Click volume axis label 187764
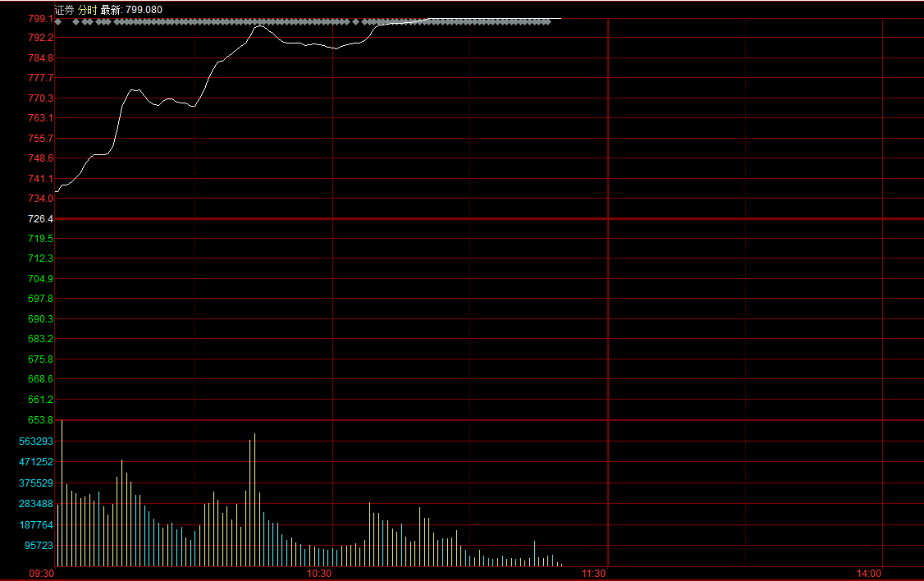Screen dimensions: 924x581 coord(36,525)
